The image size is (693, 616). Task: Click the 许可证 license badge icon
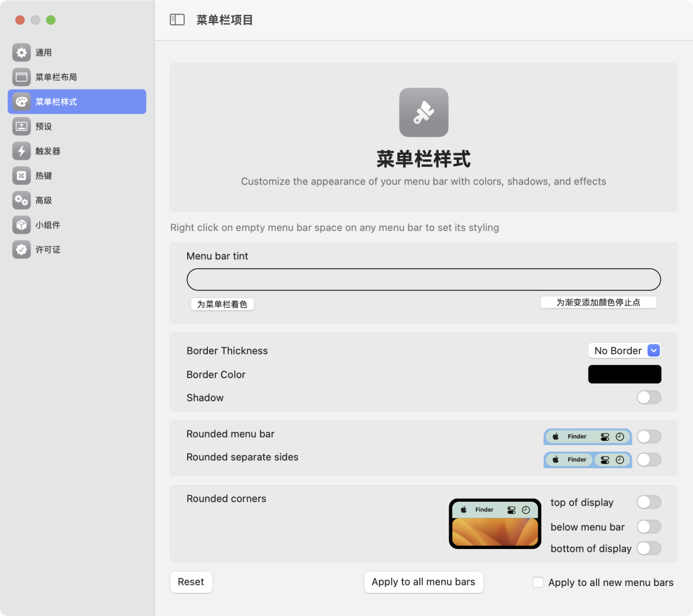pos(21,249)
